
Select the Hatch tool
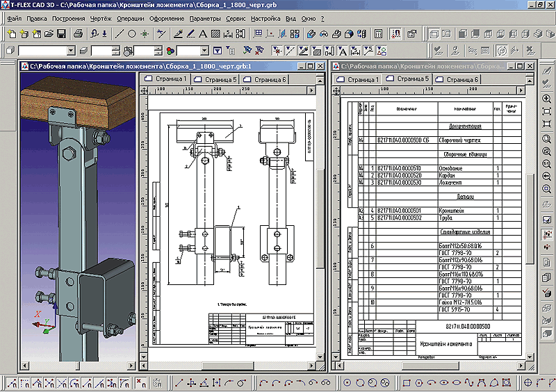[x=215, y=34]
